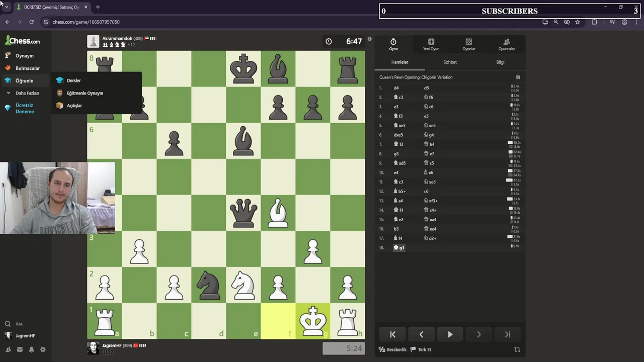This screenshot has height=362, width=644.
Task: Jump to the last move
Action: pyautogui.click(x=507, y=334)
